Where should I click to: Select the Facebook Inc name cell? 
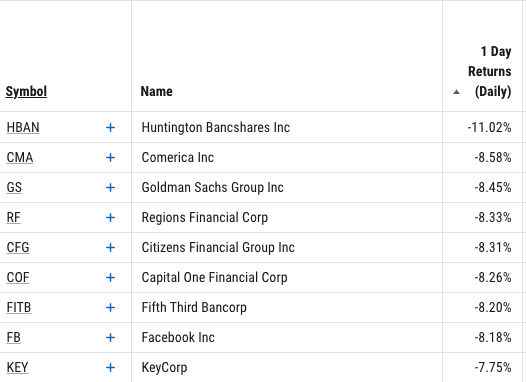click(x=287, y=337)
